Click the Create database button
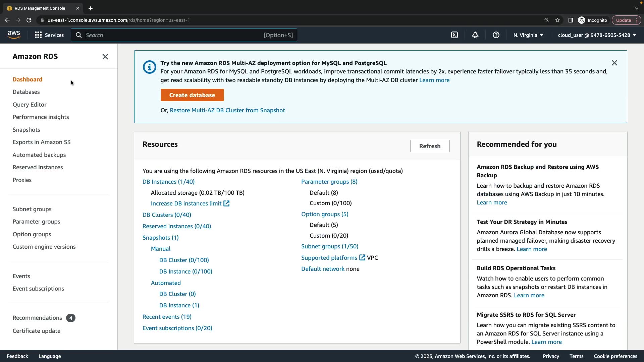Image resolution: width=644 pixels, height=362 pixels. coord(192,95)
